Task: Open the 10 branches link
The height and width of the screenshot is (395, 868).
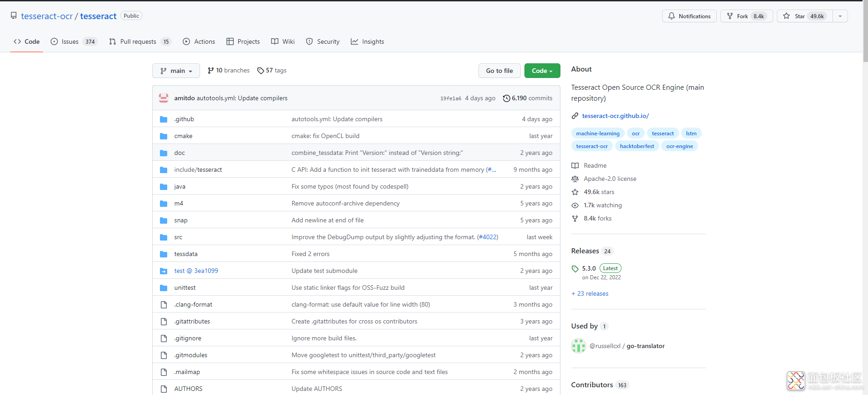Action: click(229, 71)
